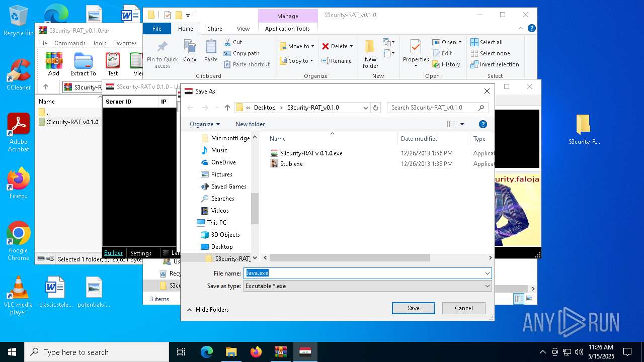
Task: Select OneDrive in the navigation tree
Action: [x=223, y=162]
